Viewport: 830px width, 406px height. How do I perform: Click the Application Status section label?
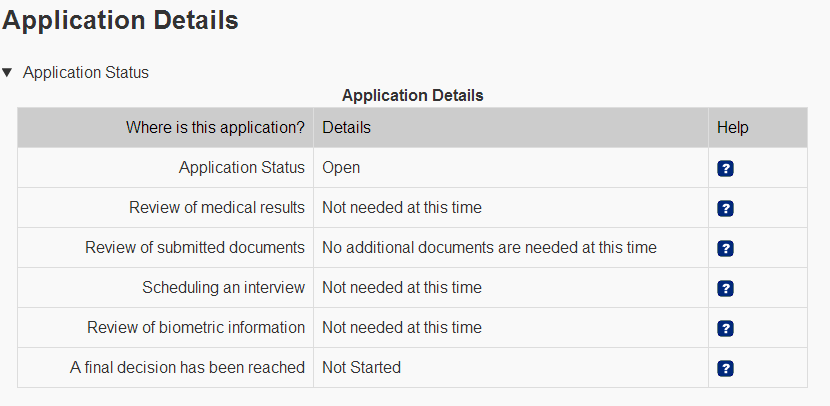click(85, 72)
